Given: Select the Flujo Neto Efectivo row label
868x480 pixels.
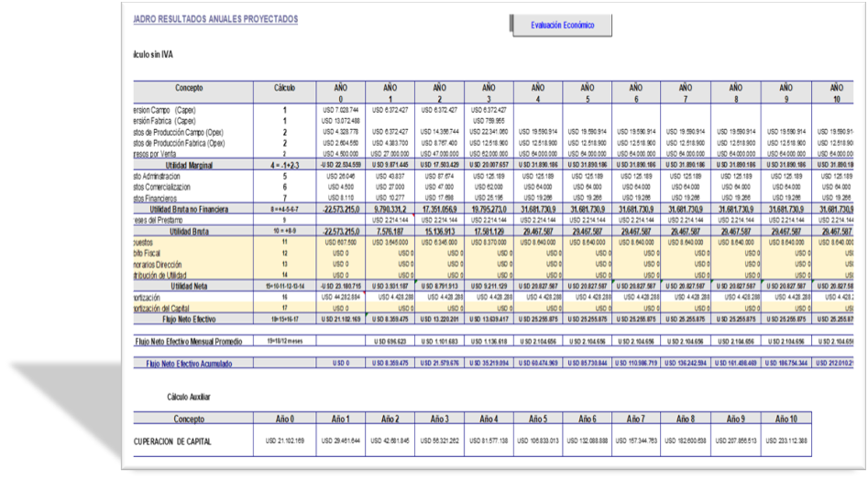Looking at the screenshot, I should coord(192,319).
